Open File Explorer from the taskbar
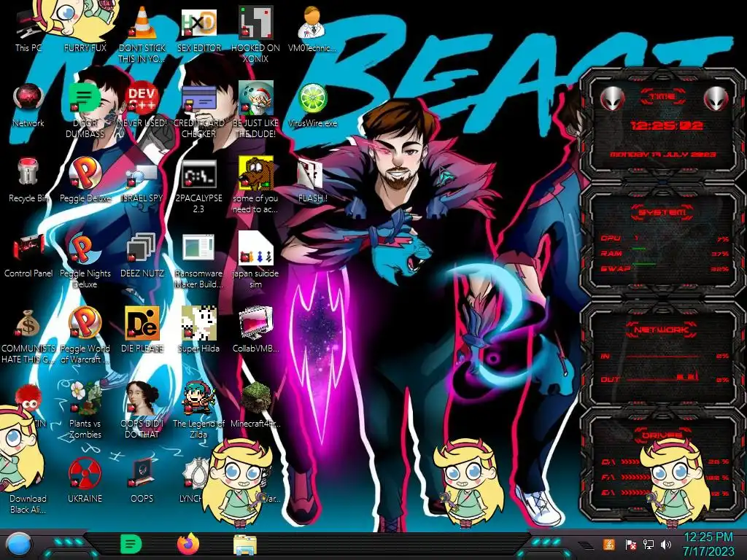 tap(245, 545)
